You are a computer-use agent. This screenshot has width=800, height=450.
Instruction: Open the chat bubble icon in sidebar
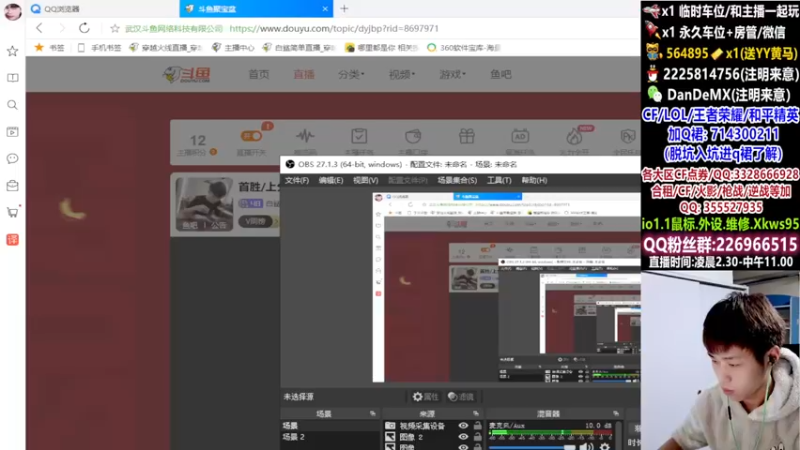click(12, 159)
